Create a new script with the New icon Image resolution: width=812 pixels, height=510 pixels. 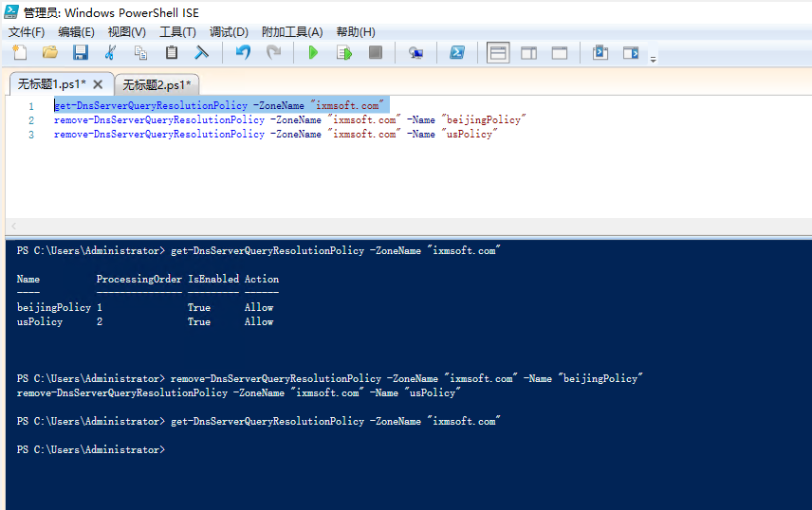(20, 53)
